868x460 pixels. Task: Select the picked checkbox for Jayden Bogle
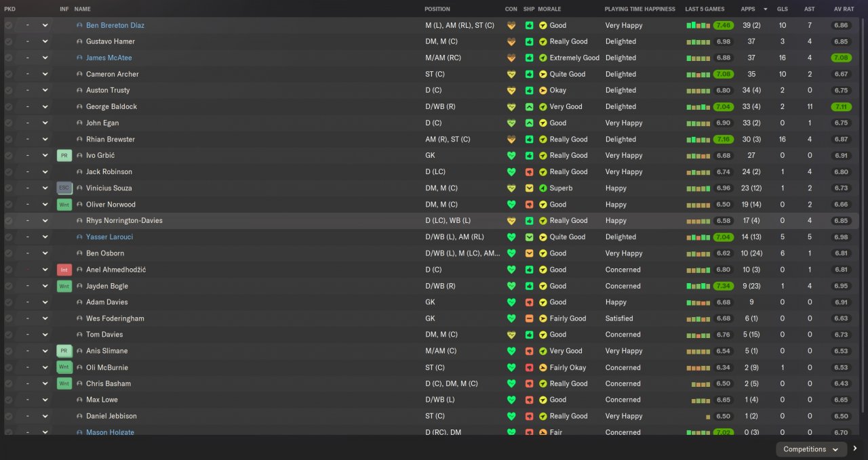(8, 286)
